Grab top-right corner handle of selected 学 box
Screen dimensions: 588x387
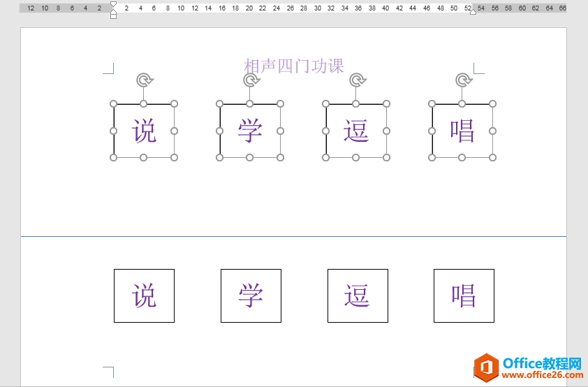(x=280, y=104)
